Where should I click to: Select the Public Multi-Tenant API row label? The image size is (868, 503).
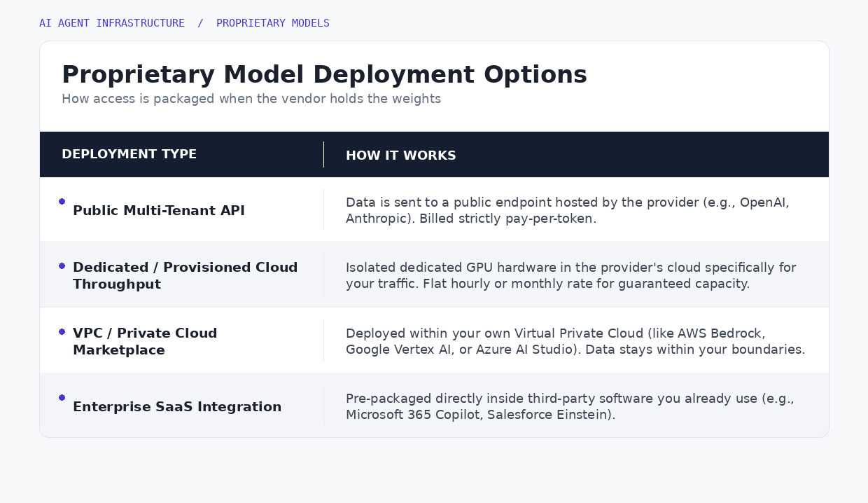tap(159, 210)
